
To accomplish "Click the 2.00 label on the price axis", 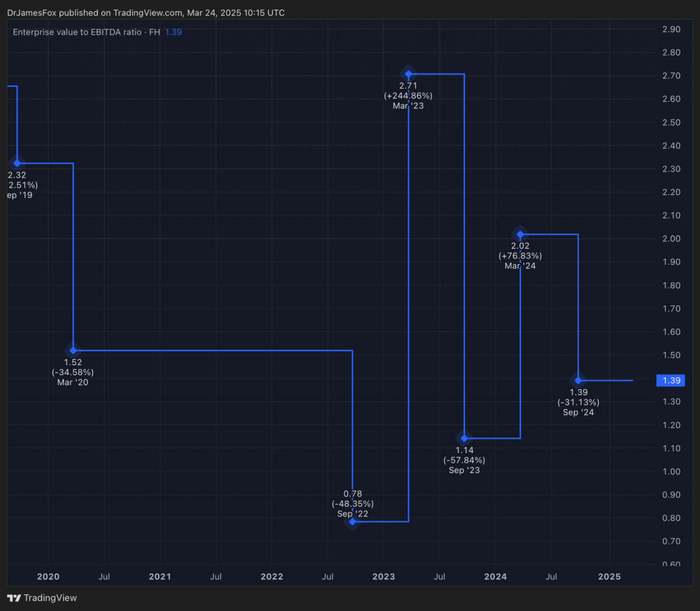I will (671, 239).
